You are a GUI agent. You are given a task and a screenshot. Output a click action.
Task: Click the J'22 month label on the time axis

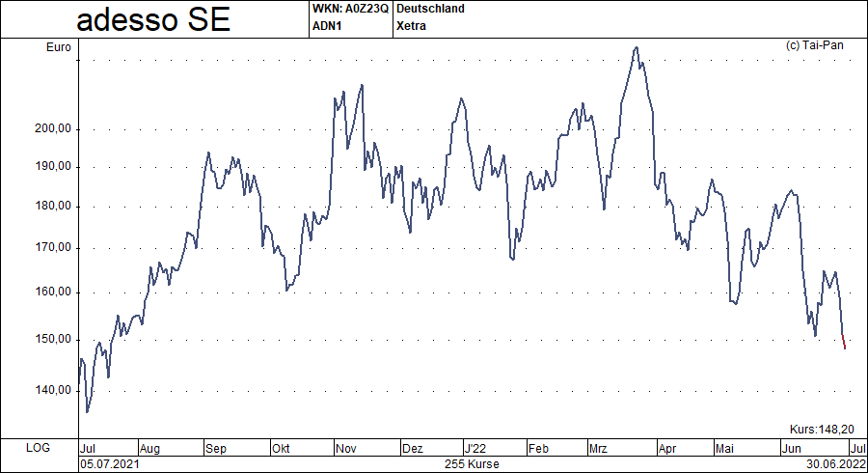[x=475, y=449]
